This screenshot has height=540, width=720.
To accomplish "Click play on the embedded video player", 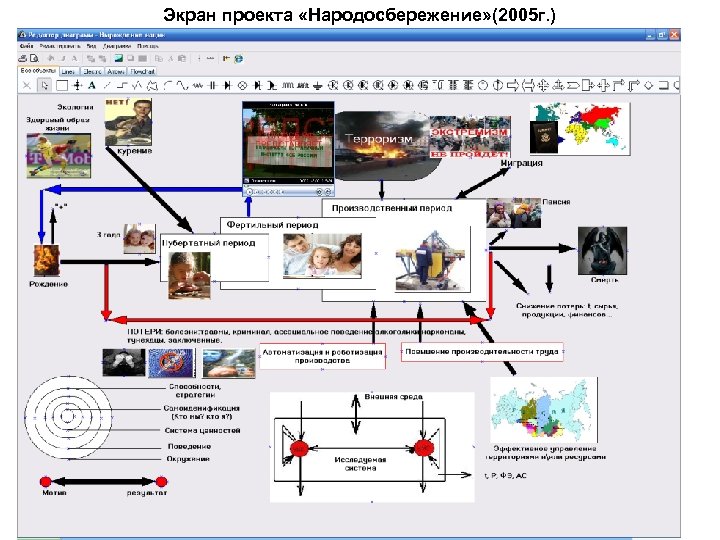I will [249, 192].
